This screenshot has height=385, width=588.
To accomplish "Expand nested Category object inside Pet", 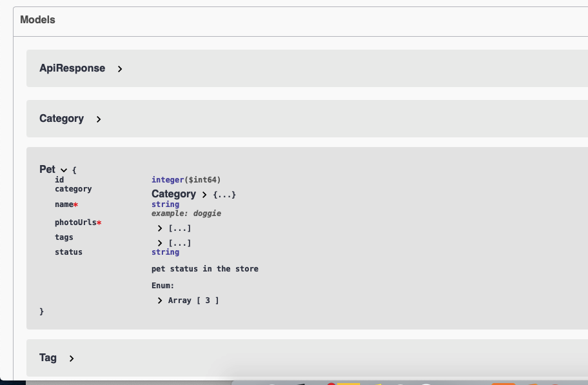I will point(204,195).
